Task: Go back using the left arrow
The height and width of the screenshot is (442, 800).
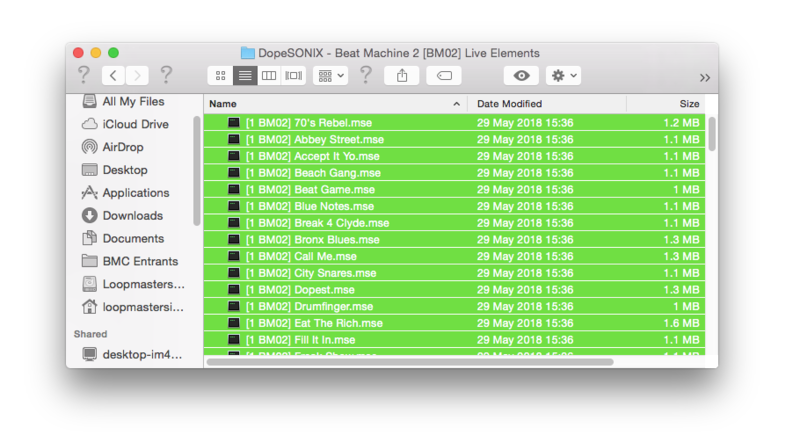Action: coord(113,76)
